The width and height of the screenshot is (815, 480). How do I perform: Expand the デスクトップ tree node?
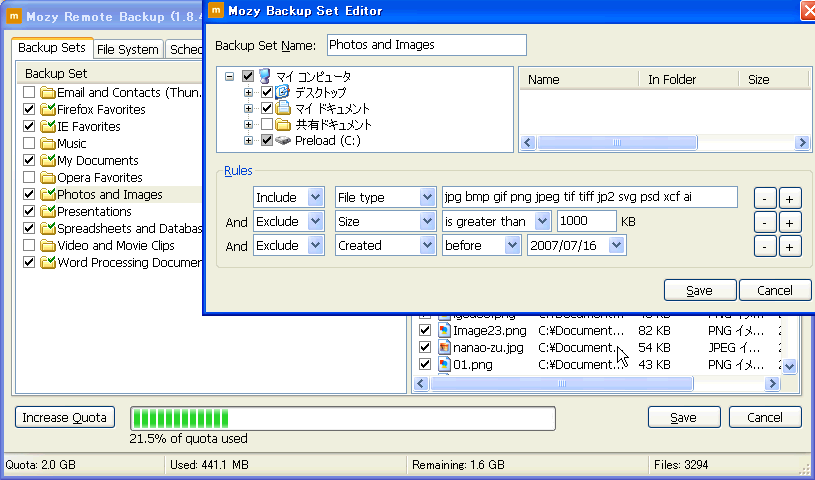tap(248, 93)
